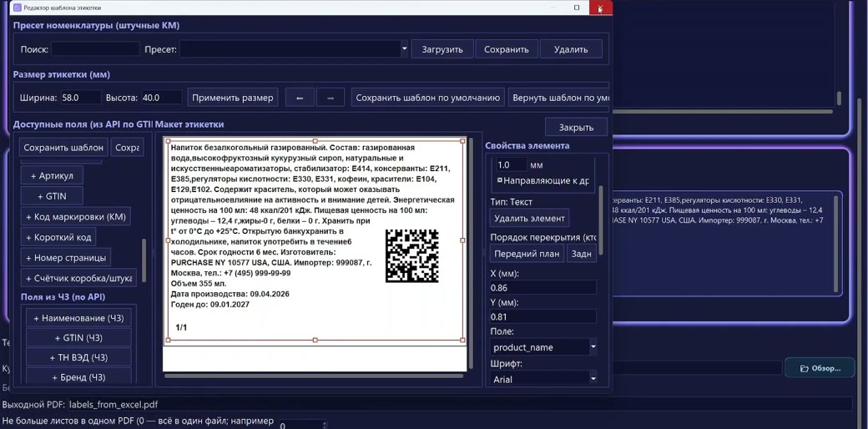
Task: Click the Удалить preset button
Action: [571, 49]
